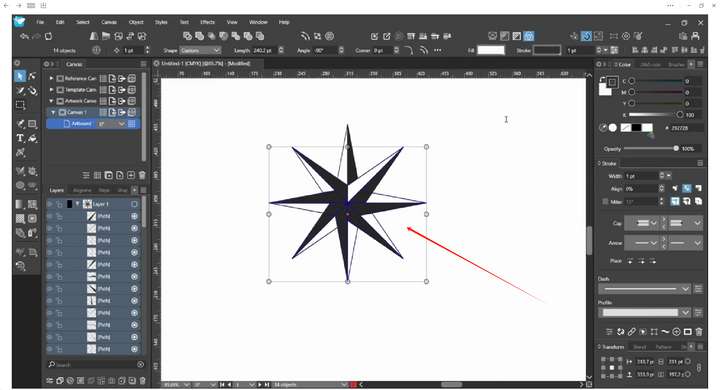Expand the Reference Canvas tree item

click(x=51, y=79)
